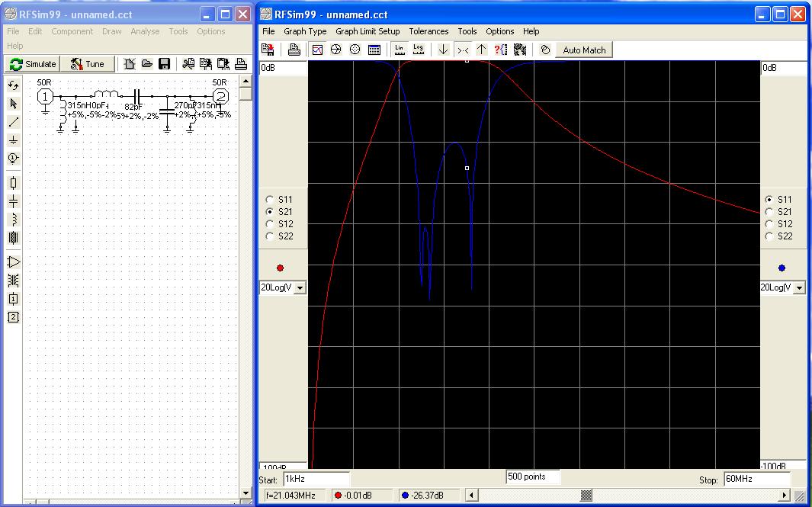The height and width of the screenshot is (507, 812).
Task: Click the Start frequency field
Action: [x=316, y=479]
